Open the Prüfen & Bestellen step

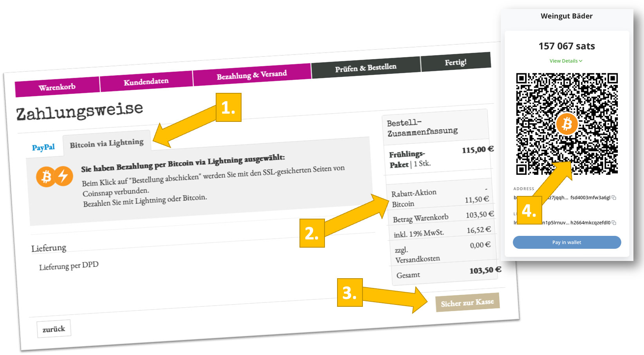click(x=365, y=67)
